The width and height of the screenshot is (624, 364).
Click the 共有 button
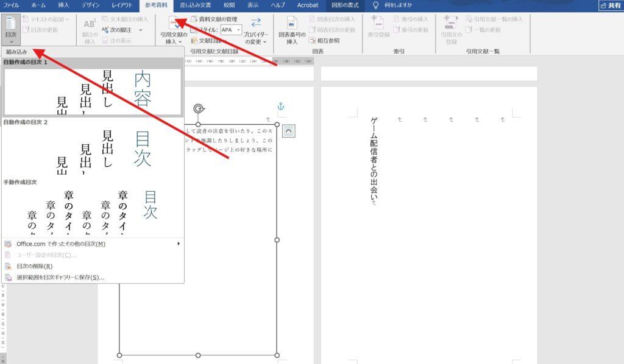coord(611,5)
